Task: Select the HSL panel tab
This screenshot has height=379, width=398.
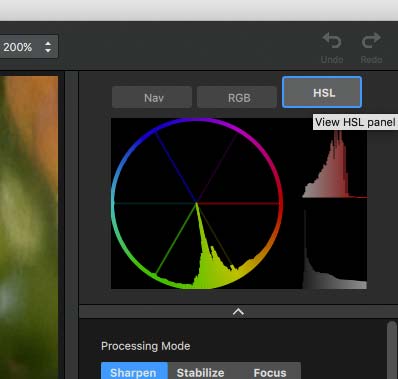Action: [322, 92]
